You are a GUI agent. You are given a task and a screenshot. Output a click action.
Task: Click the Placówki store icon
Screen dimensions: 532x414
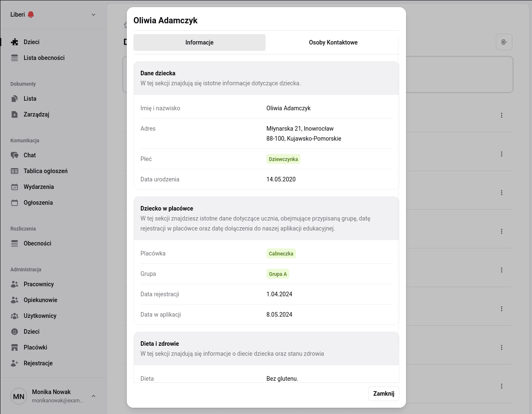(x=15, y=347)
